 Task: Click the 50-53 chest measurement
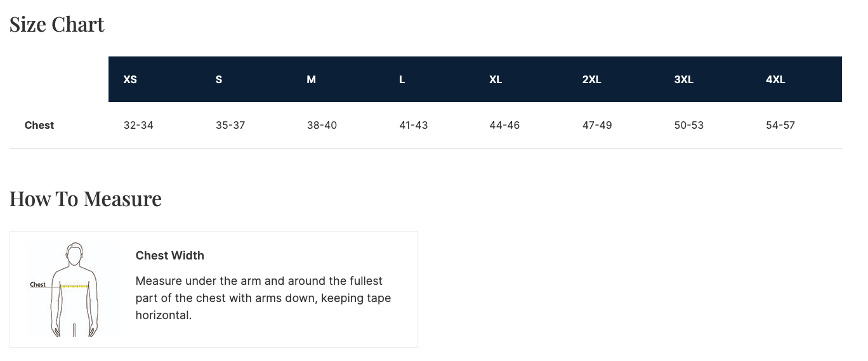(x=689, y=126)
